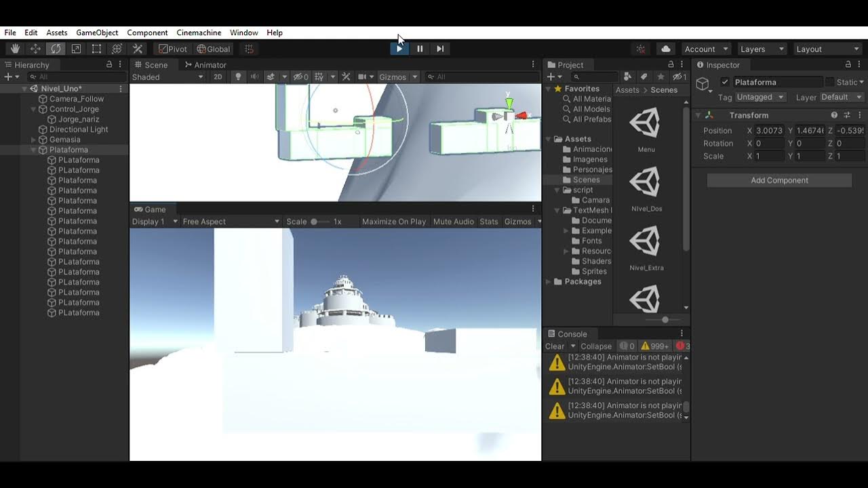The width and height of the screenshot is (868, 488).
Task: Select the Scale tool
Action: (x=76, y=49)
